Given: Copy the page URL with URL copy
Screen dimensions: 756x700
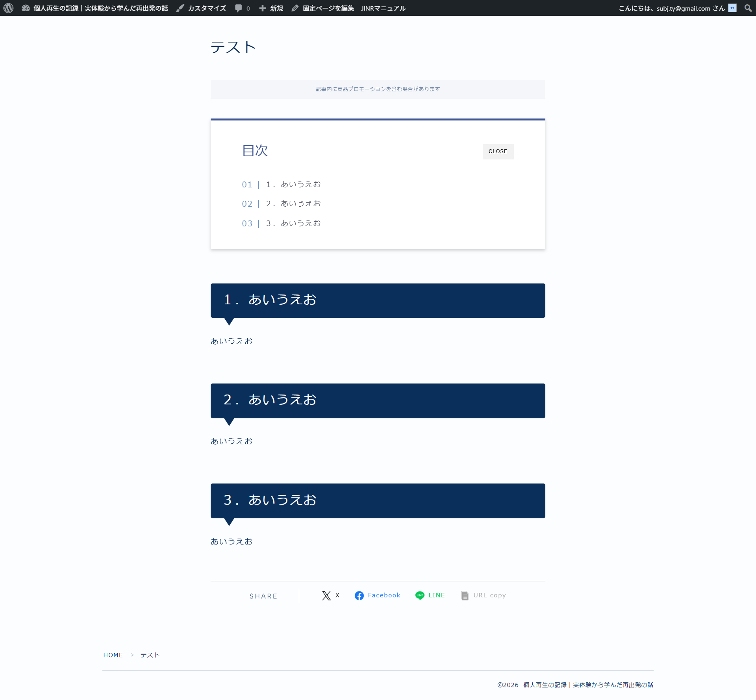Looking at the screenshot, I should pos(483,595).
